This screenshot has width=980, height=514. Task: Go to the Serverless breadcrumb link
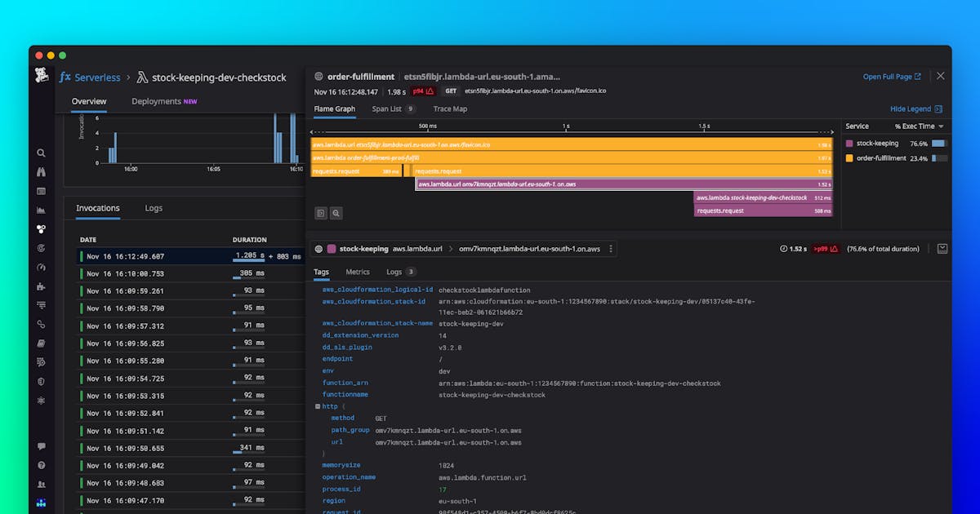[97, 78]
